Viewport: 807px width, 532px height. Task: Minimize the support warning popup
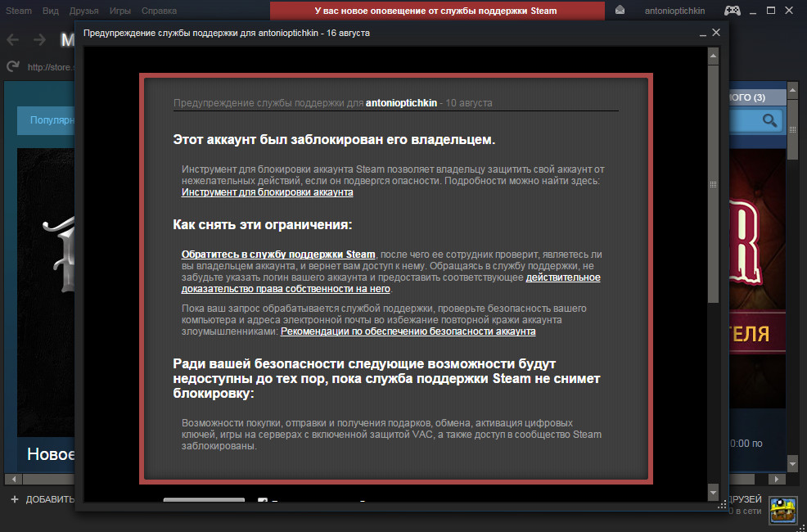(x=702, y=34)
